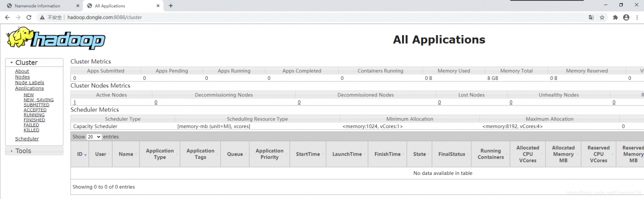
Task: Filter applications by SUBMITTED state
Action: click(36, 105)
